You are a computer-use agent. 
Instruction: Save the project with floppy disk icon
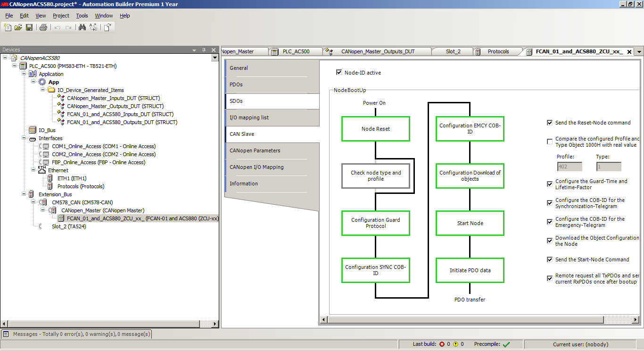(x=29, y=27)
